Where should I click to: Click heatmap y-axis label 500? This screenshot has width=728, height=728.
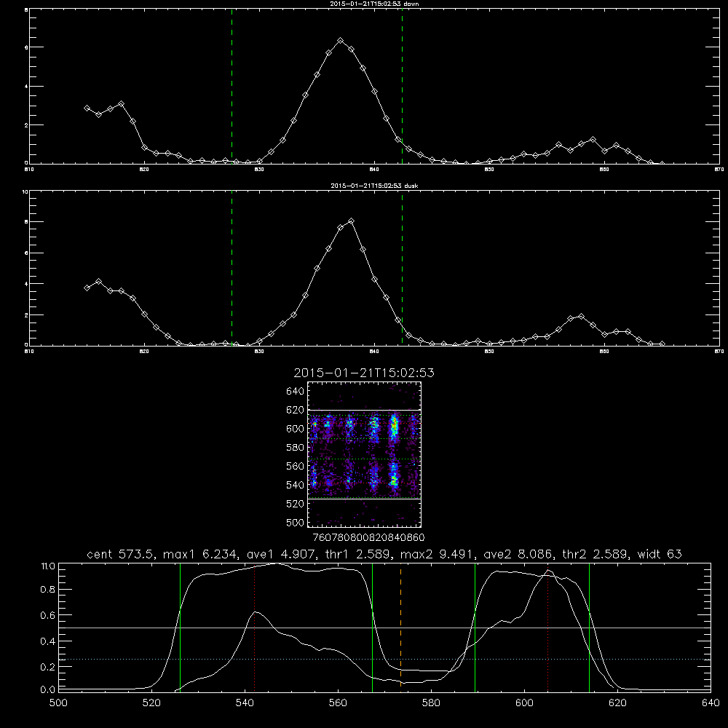tap(296, 522)
